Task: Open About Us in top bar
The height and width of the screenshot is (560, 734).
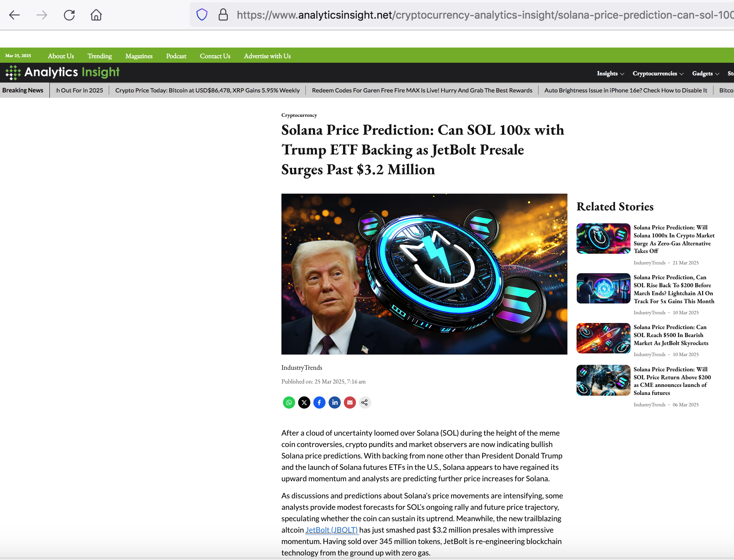Action: pos(61,56)
